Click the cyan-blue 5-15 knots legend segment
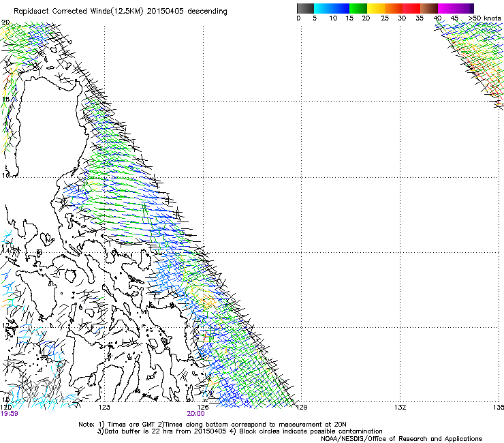 pos(332,8)
